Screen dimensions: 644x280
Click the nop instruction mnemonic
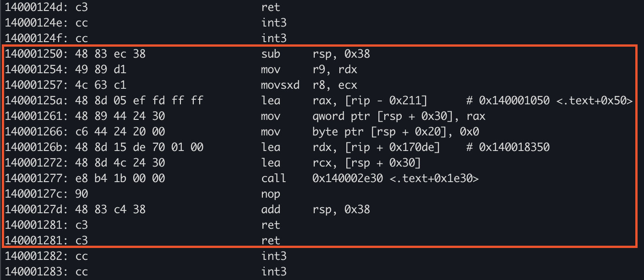click(270, 194)
